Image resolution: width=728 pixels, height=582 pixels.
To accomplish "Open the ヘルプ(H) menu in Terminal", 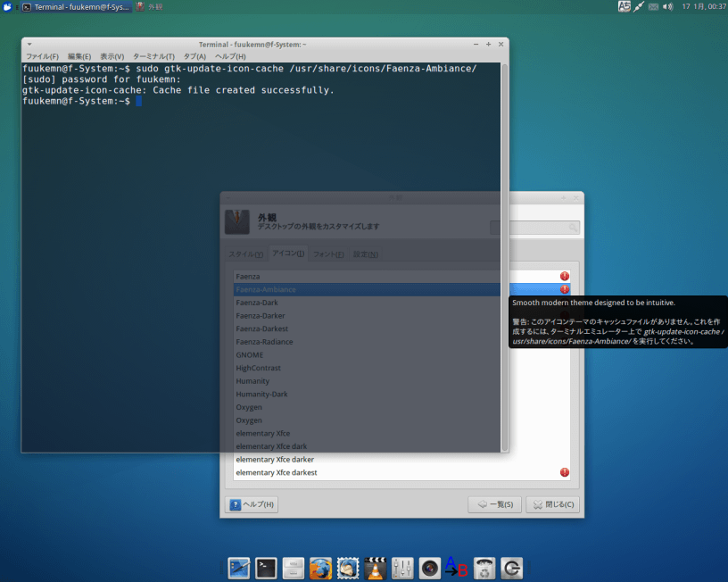I will (230, 56).
